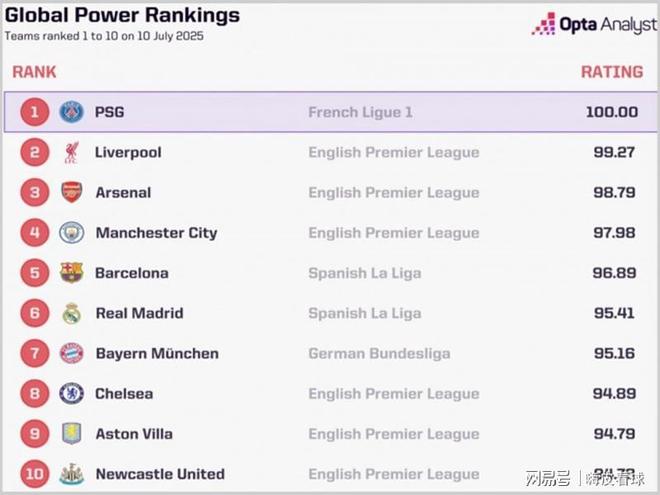The width and height of the screenshot is (660, 495).
Task: Click the Liverpool club crest
Action: click(71, 152)
